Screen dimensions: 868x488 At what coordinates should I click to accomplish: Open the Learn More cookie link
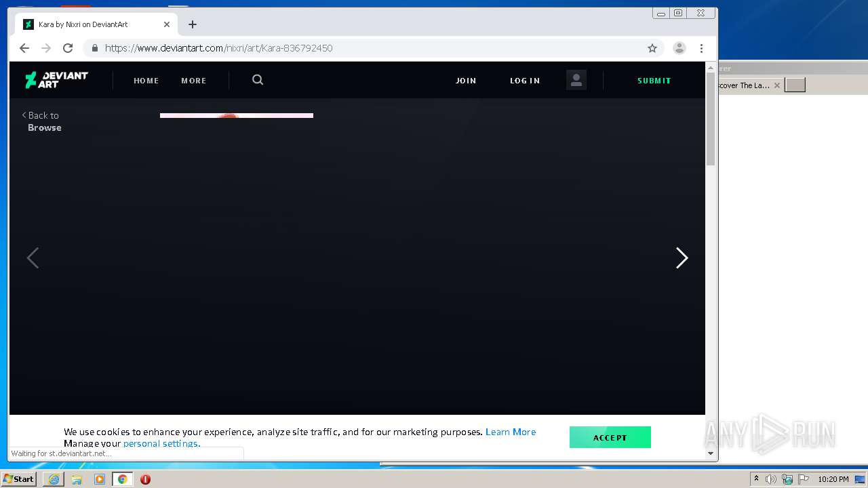[x=511, y=432]
